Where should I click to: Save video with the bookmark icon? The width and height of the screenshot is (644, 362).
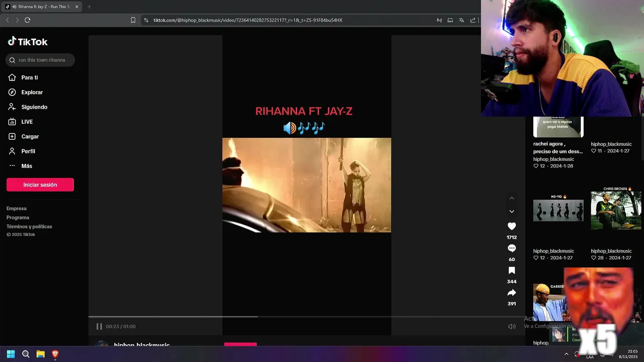tap(512, 270)
